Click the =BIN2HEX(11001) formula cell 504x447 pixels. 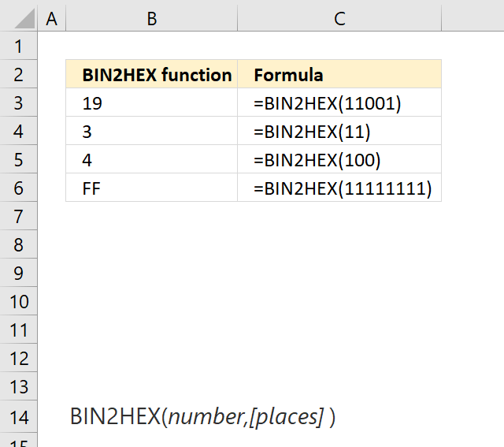point(339,102)
